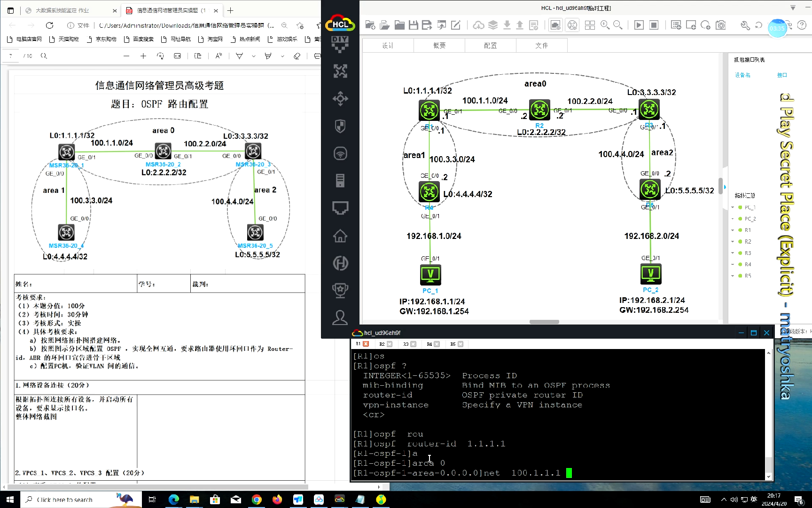
Task: Click the user profile icon in HCL sidebar
Action: pyautogui.click(x=340, y=317)
